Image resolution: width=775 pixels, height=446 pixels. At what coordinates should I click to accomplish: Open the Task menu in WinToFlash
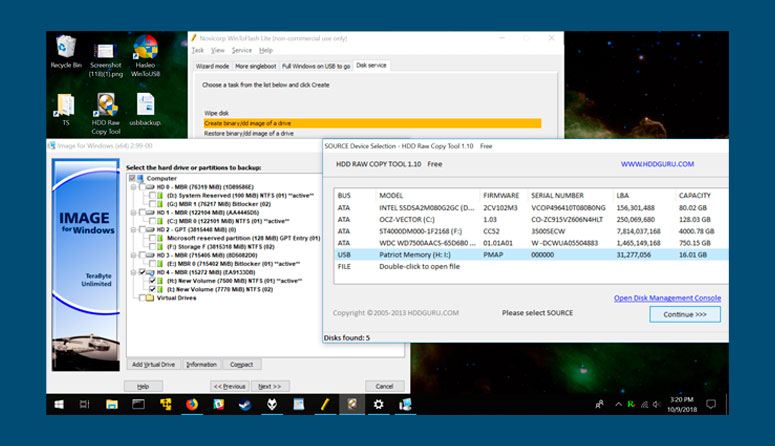click(198, 50)
